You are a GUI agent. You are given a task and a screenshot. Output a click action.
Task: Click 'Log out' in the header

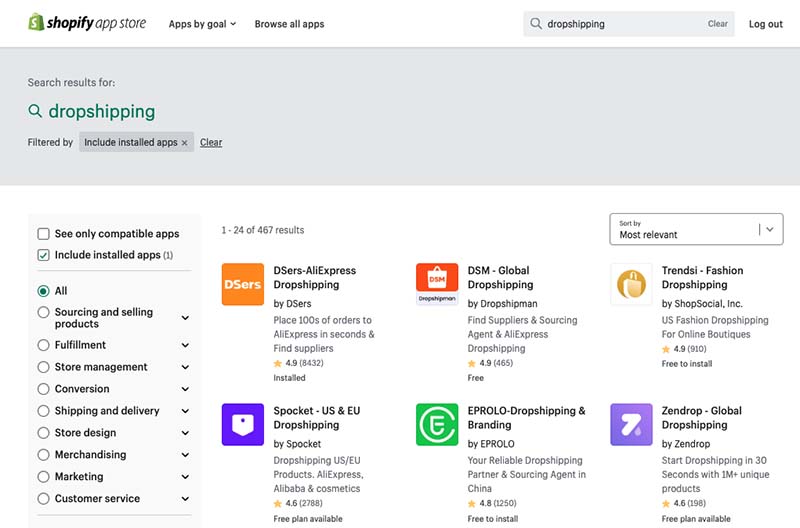765,24
